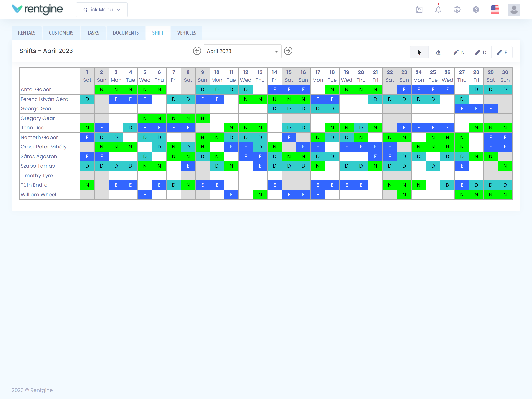The image size is (532, 399).
Task: Open the user profile avatar
Action: pyautogui.click(x=514, y=10)
